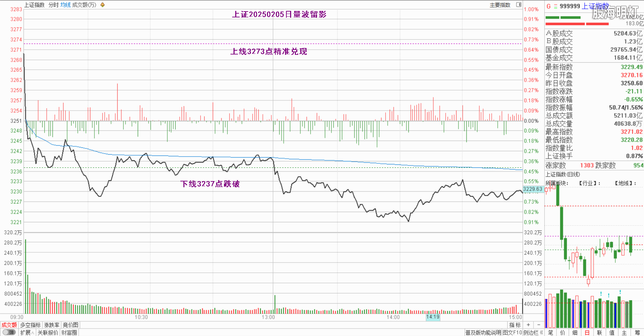Image resolution: width=644 pixels, height=336 pixels.
Task: Click the 上证换手 value 0.87%
Action: [634, 156]
